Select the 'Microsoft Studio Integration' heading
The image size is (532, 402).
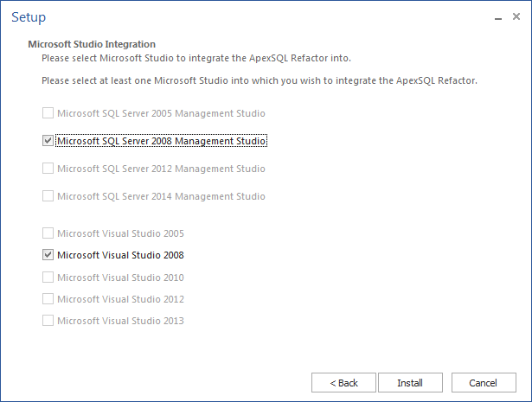pyautogui.click(x=92, y=44)
